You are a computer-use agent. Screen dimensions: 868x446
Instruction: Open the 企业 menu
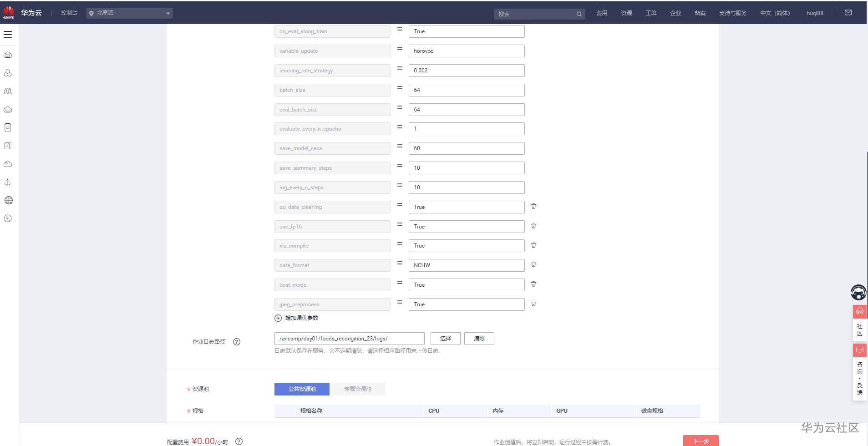(675, 13)
